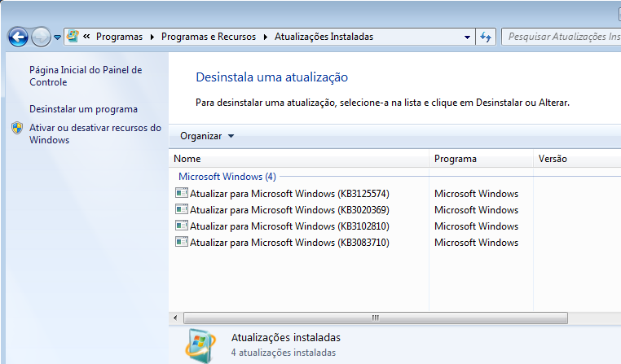Click the horizontal scrollbar thumb

[x=376, y=318]
